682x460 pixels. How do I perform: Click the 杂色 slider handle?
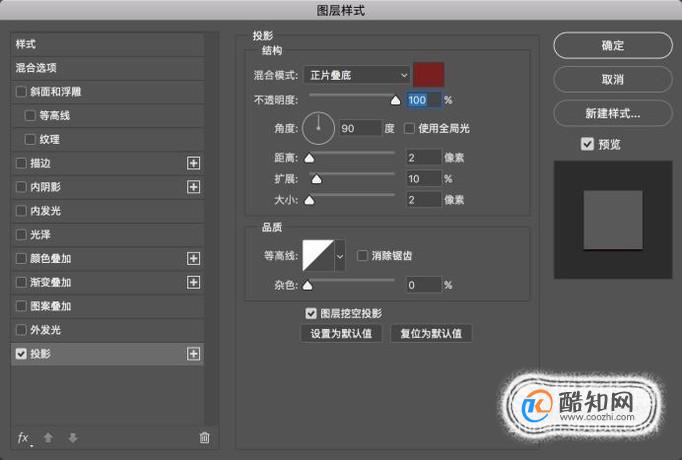(308, 285)
